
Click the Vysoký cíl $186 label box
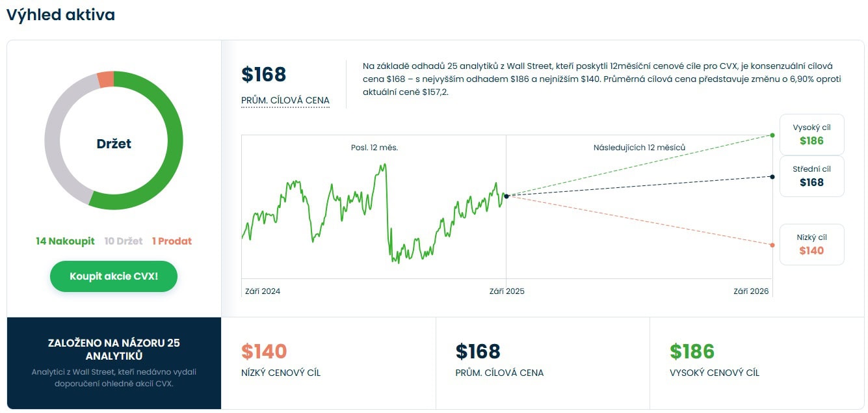[x=811, y=135]
